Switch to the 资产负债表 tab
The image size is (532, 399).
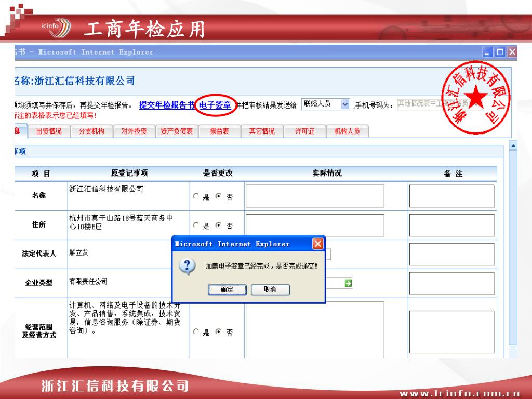click(x=177, y=131)
